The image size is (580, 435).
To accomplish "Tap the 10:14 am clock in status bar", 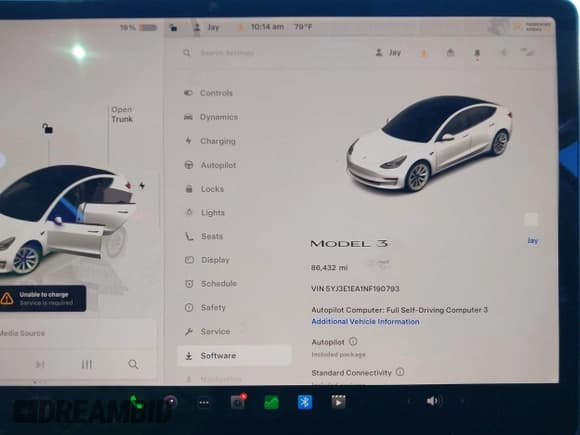I will click(x=267, y=27).
